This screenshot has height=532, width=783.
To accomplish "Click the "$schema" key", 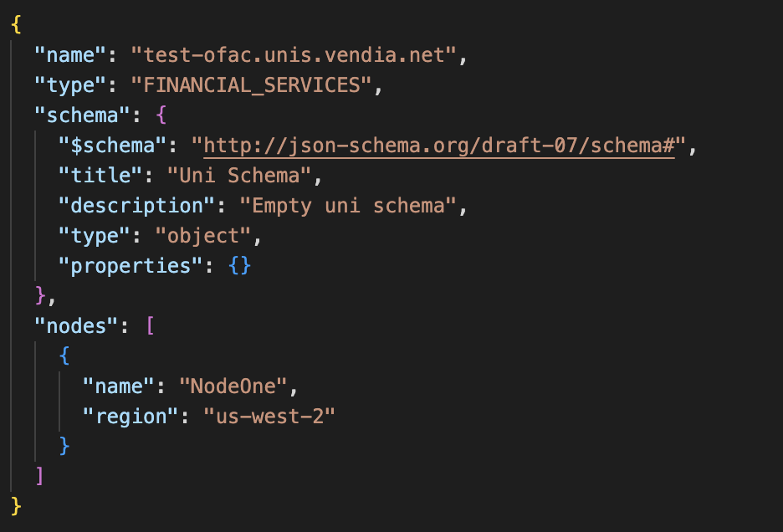I will (x=112, y=146).
